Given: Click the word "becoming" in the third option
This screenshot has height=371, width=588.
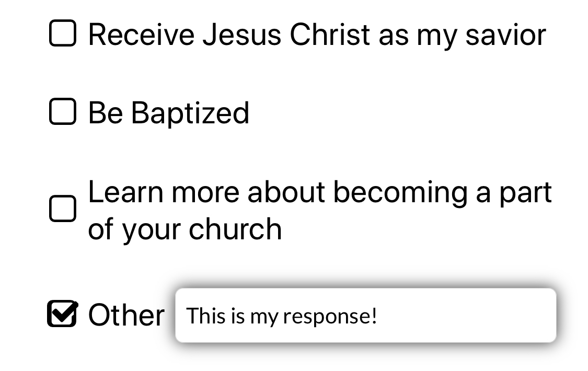Looking at the screenshot, I should [x=400, y=192].
